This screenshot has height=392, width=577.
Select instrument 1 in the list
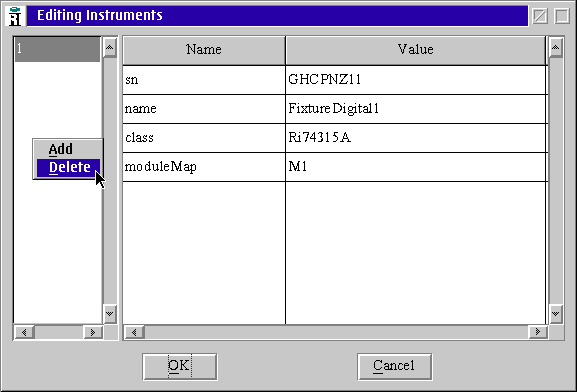pos(57,49)
